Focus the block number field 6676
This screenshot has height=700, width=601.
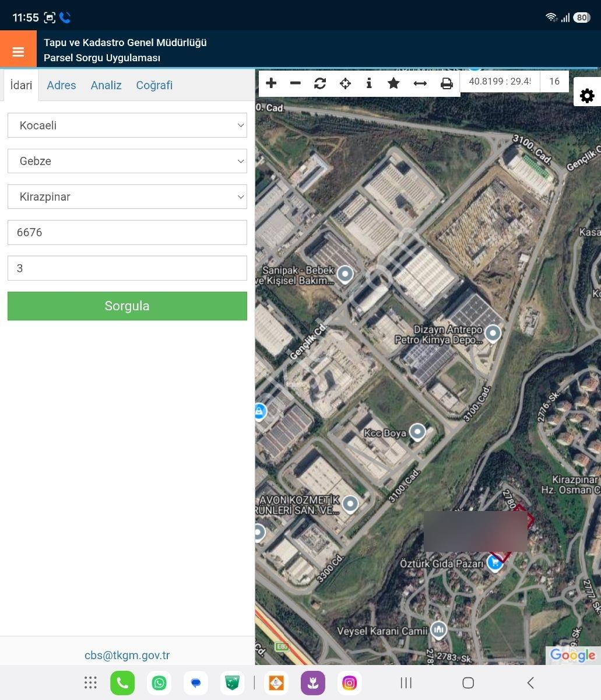[127, 232]
